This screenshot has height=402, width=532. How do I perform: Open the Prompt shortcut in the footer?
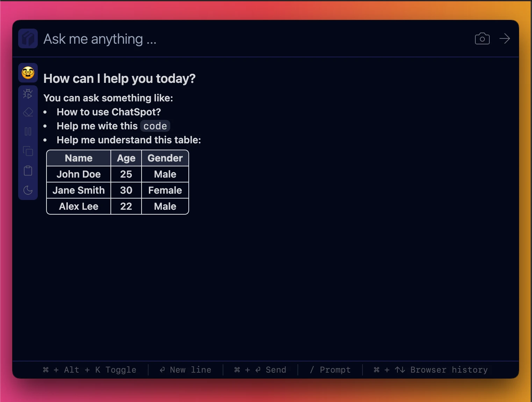click(x=330, y=369)
